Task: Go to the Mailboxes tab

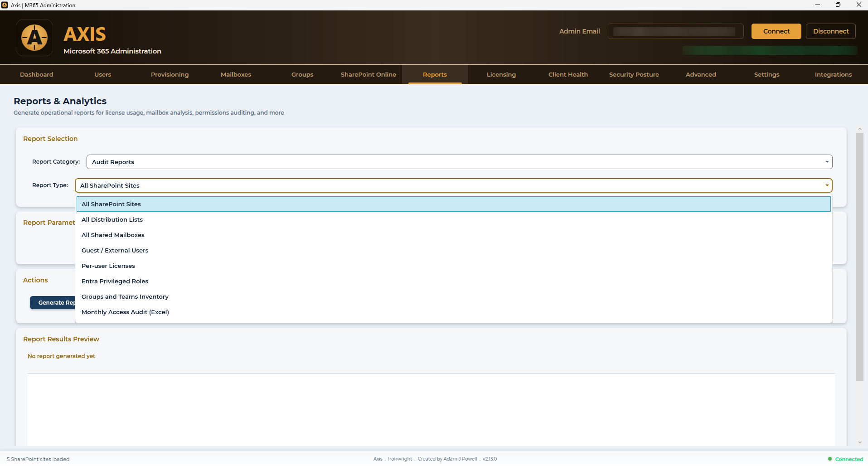Action: point(236,74)
